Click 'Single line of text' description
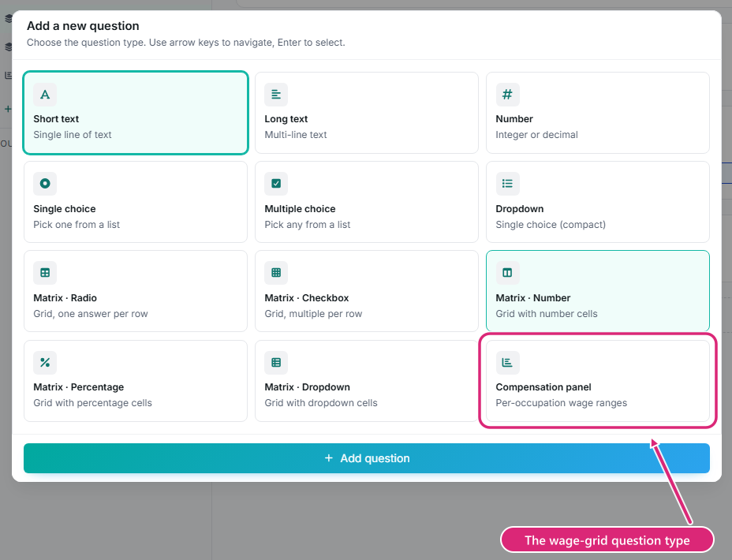Viewport: 732px width, 560px height. point(73,135)
